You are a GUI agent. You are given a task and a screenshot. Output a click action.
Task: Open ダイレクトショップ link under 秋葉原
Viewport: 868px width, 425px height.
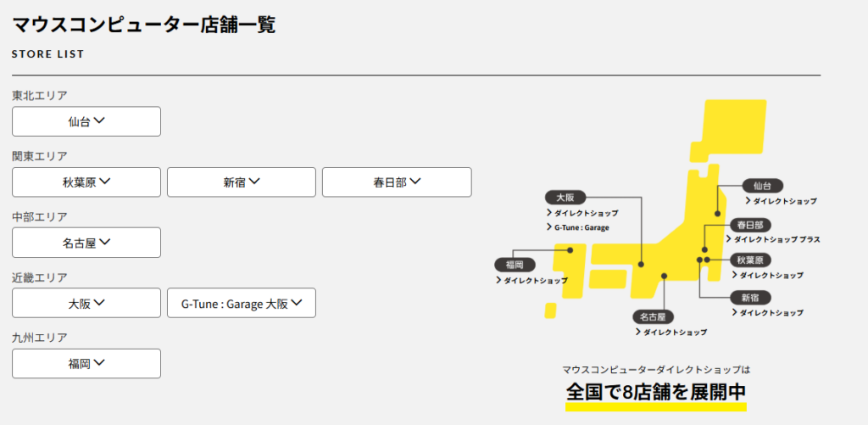767,275
